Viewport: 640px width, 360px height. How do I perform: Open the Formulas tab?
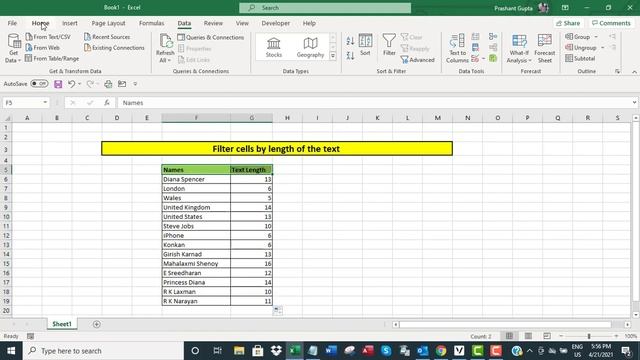151,23
